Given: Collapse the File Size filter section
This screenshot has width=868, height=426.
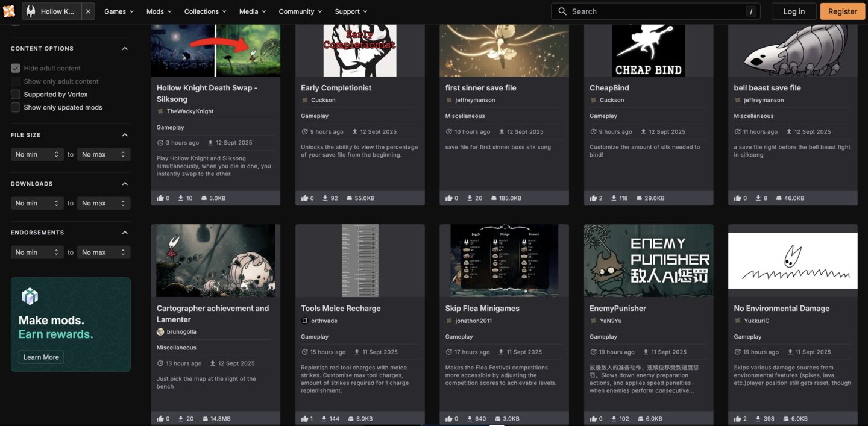Looking at the screenshot, I should (125, 135).
